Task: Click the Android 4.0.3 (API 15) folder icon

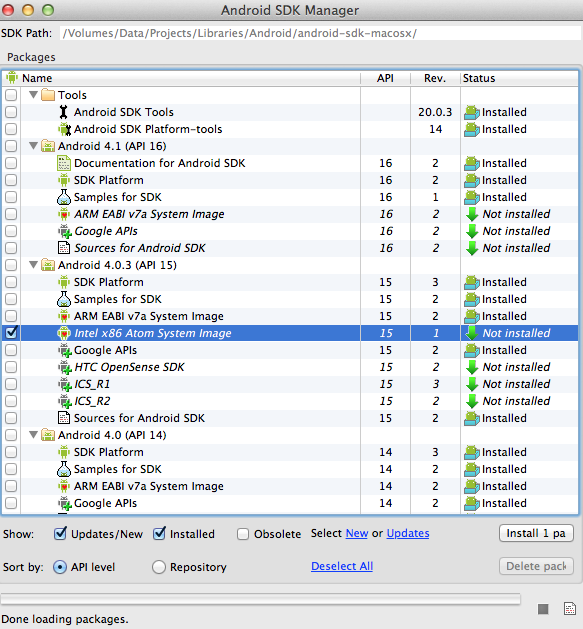Action: (x=48, y=265)
